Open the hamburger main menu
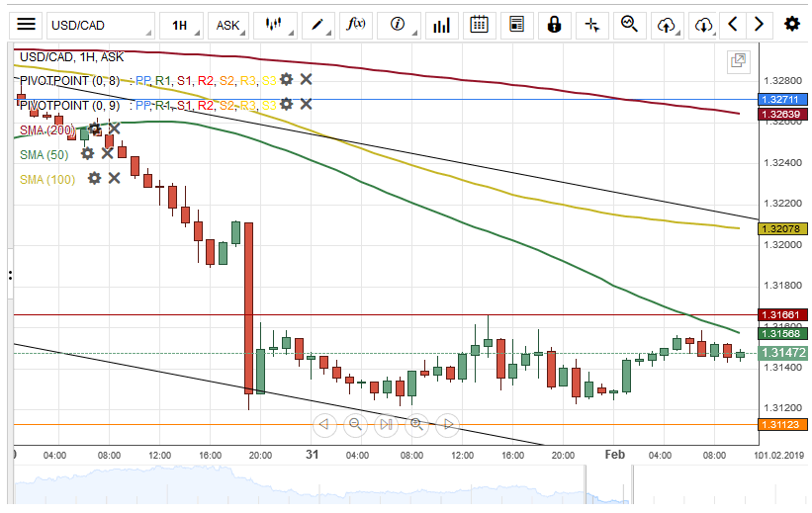The image size is (812, 513). (x=26, y=25)
